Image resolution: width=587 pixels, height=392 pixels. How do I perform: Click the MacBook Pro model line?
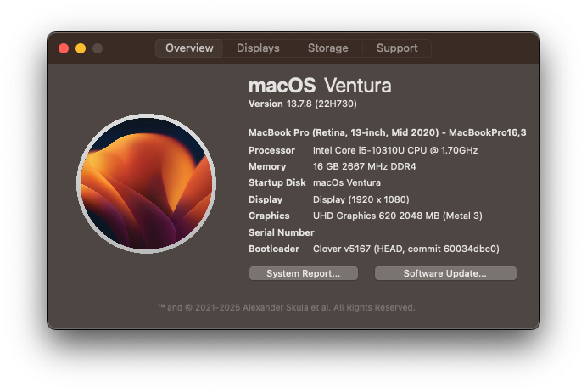point(387,132)
